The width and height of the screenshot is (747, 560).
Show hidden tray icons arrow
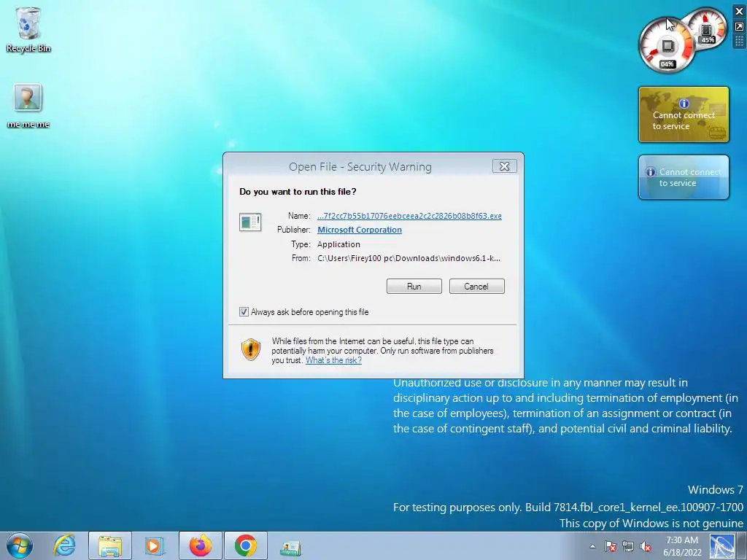click(592, 546)
